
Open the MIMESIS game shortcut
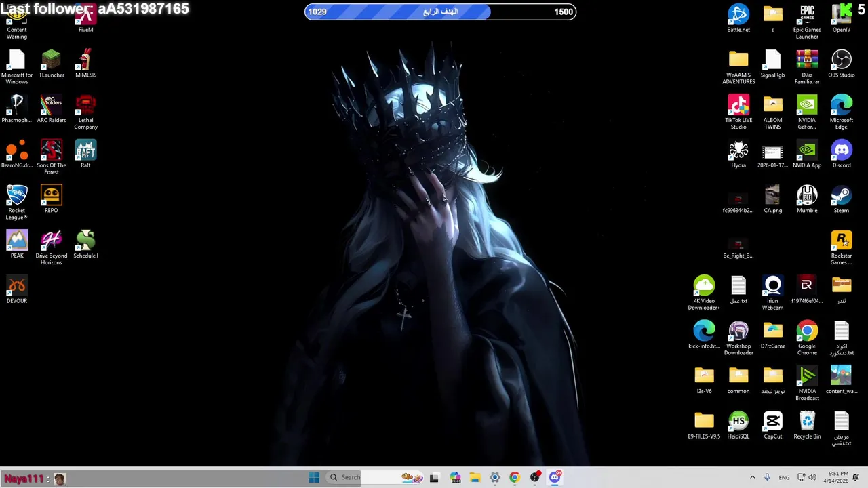pos(85,64)
